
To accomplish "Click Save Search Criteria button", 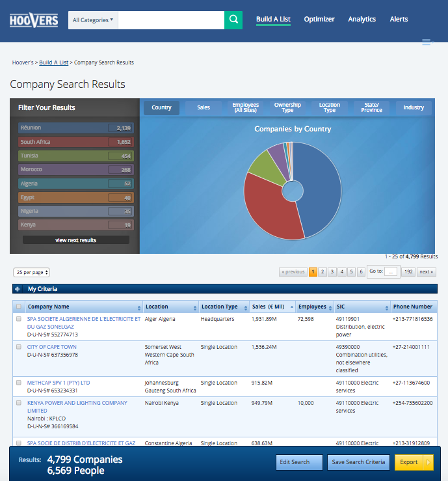I will coord(358,462).
